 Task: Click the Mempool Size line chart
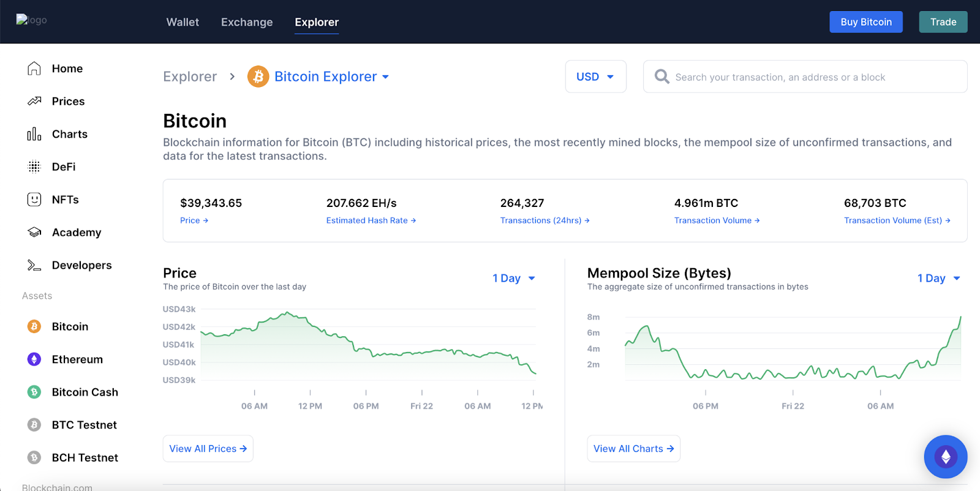[793, 348]
